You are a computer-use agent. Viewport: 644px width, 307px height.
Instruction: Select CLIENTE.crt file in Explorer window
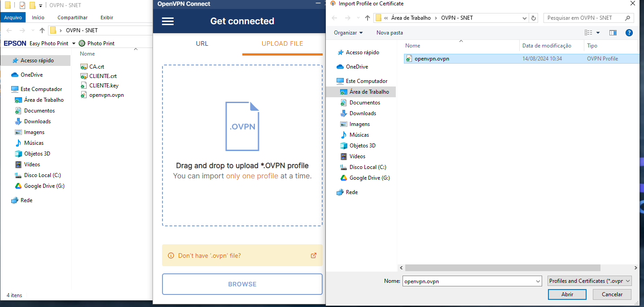click(99, 76)
